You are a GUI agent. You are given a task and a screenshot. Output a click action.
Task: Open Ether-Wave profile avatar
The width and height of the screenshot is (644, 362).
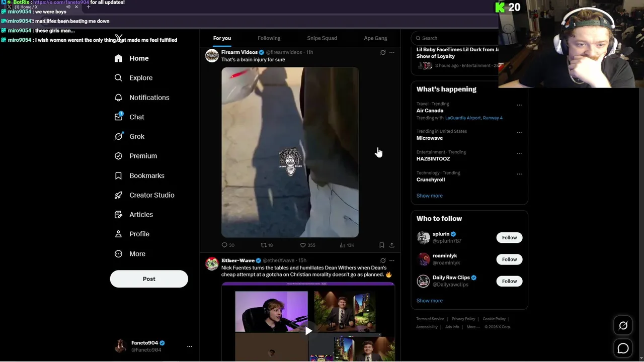click(212, 264)
